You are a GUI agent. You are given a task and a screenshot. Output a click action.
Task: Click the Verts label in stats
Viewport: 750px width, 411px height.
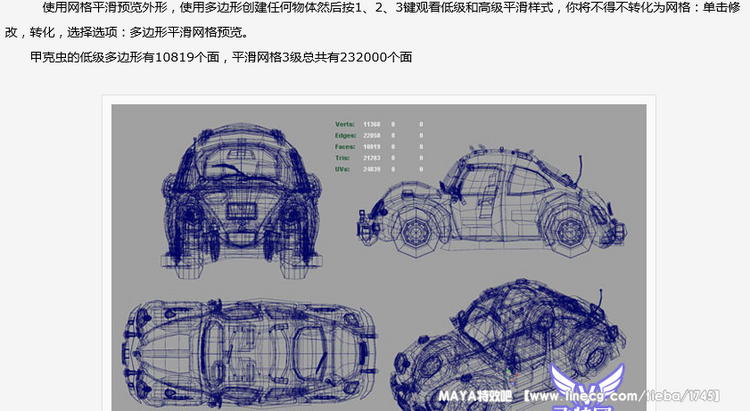(345, 125)
